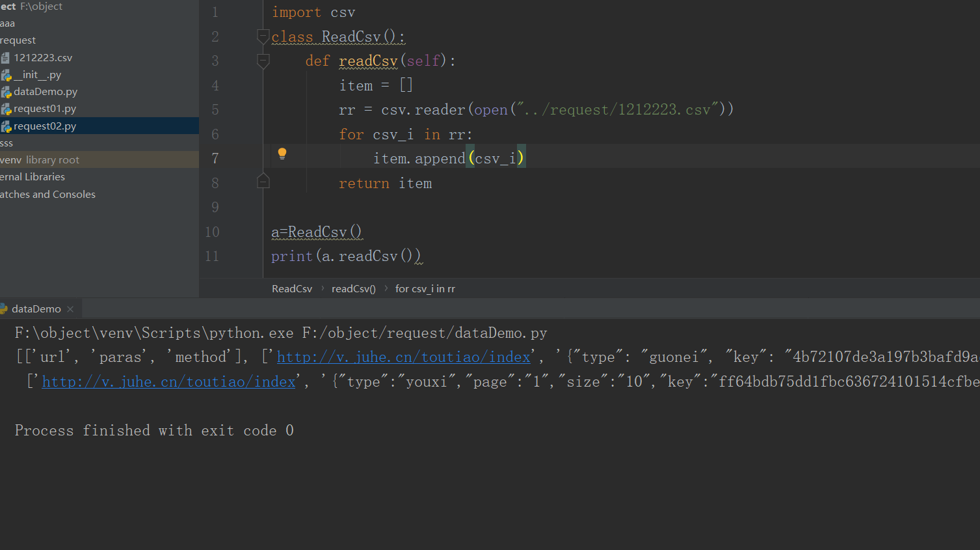Click ReadCsv in the breadcrumb bar
980x550 pixels.
click(292, 288)
